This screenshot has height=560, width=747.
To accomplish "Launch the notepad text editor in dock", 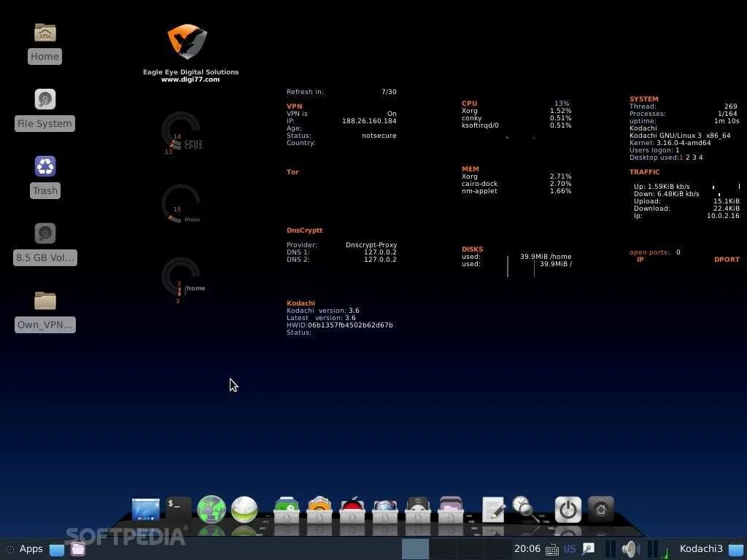I will 493,510.
